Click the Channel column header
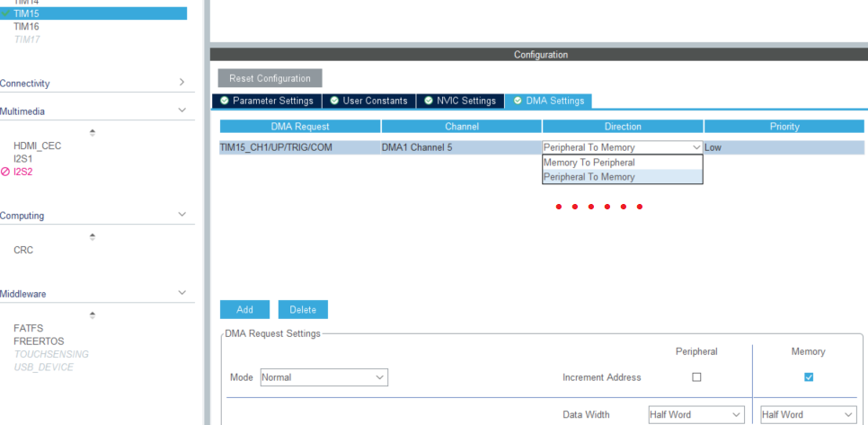The height and width of the screenshot is (425, 868). (462, 127)
